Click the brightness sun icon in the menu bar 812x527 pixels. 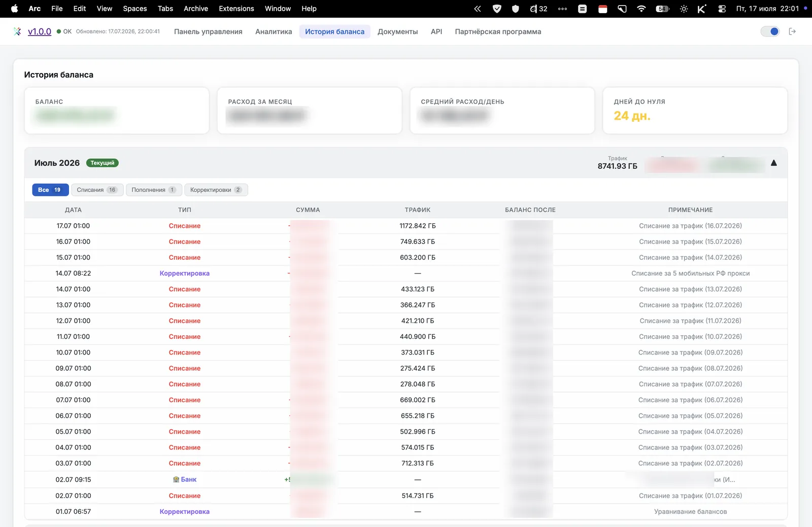point(684,9)
